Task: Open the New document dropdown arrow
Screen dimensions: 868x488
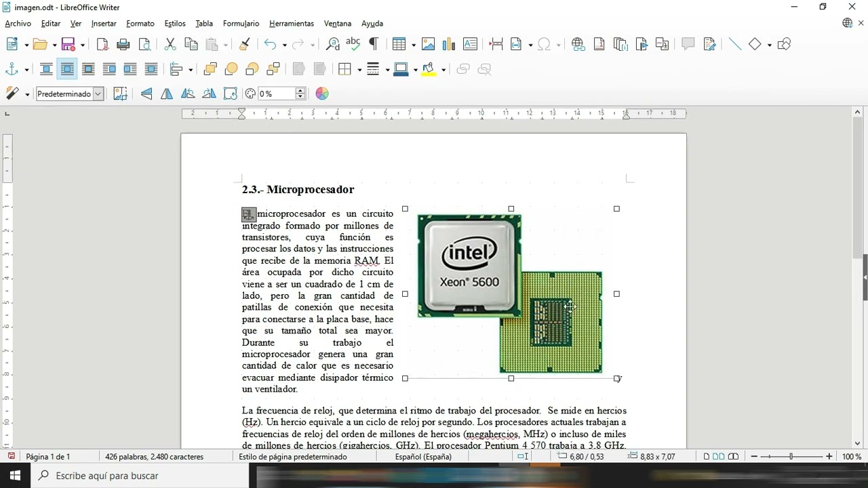Action: [x=26, y=45]
